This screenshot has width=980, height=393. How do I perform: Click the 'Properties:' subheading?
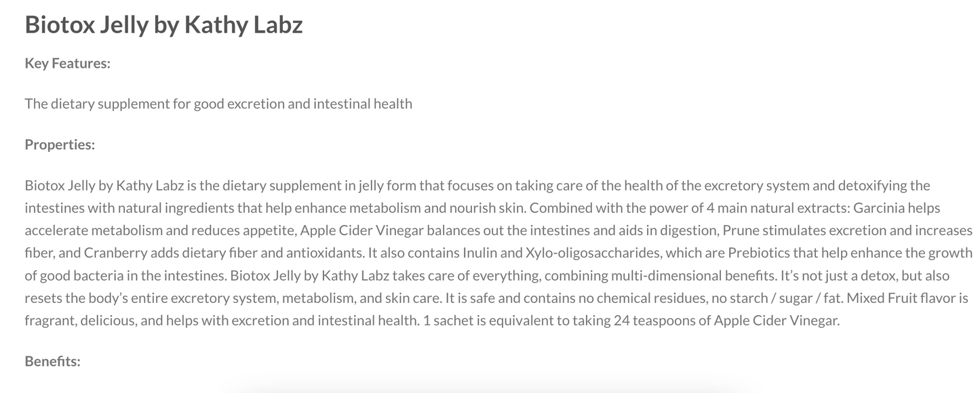(x=60, y=145)
